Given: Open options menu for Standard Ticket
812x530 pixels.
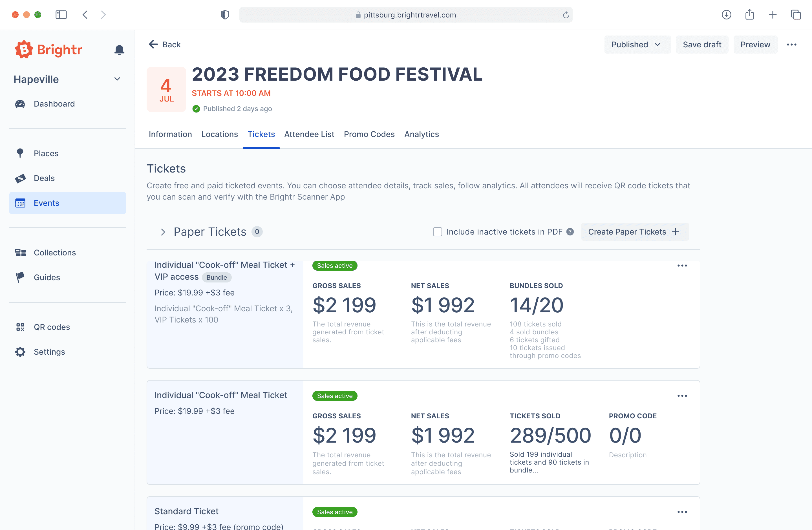Looking at the screenshot, I should [682, 512].
